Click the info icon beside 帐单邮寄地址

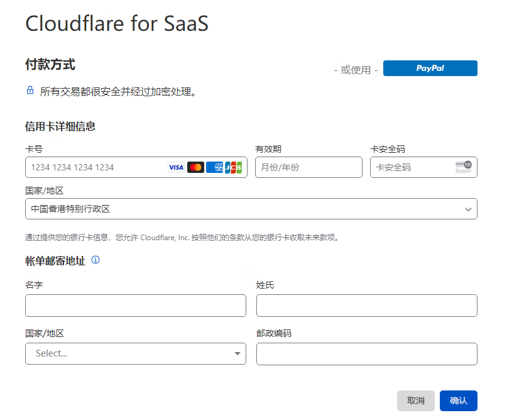point(96,260)
